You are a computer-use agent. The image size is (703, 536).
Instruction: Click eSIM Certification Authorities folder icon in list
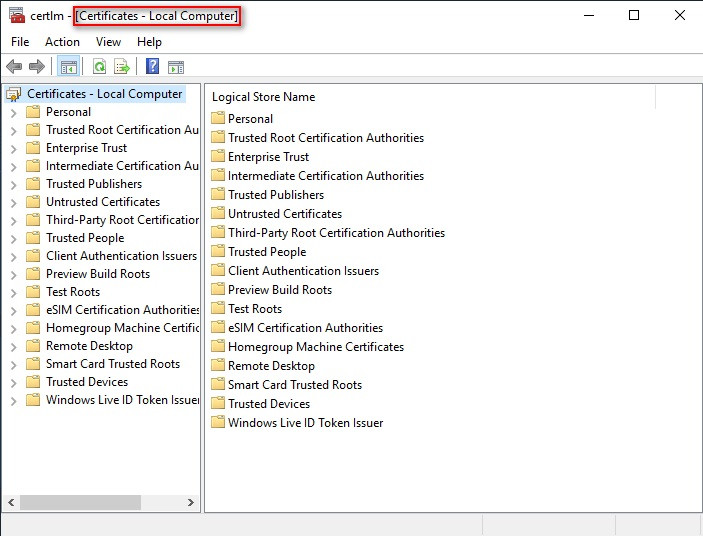pos(218,327)
